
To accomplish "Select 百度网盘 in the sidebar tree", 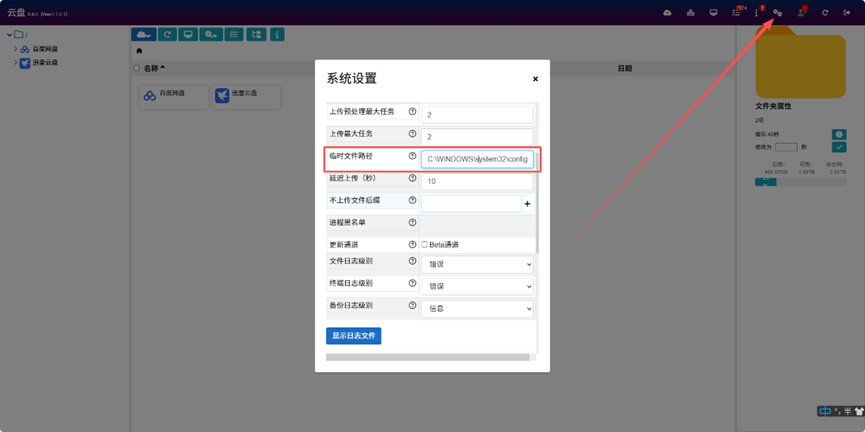I will [45, 49].
